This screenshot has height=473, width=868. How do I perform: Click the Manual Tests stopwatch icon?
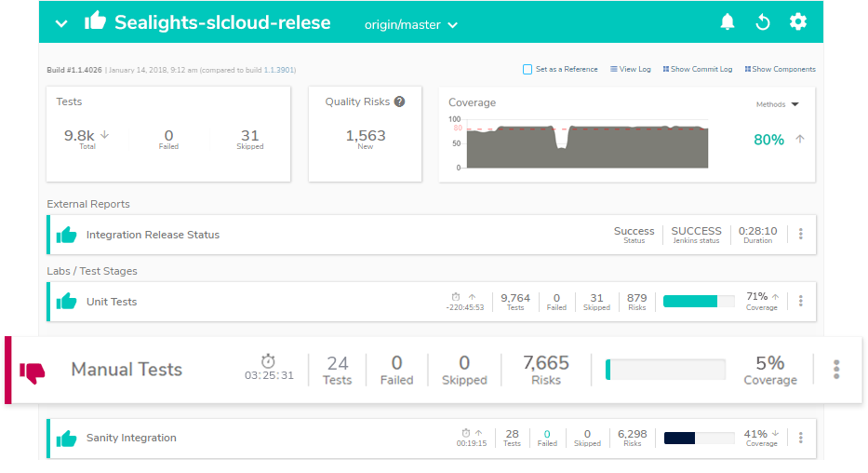268,361
